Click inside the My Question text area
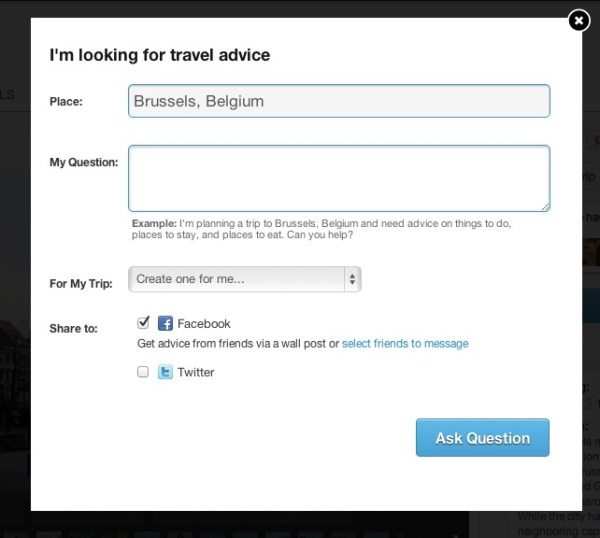The height and width of the screenshot is (538, 600). (339, 178)
